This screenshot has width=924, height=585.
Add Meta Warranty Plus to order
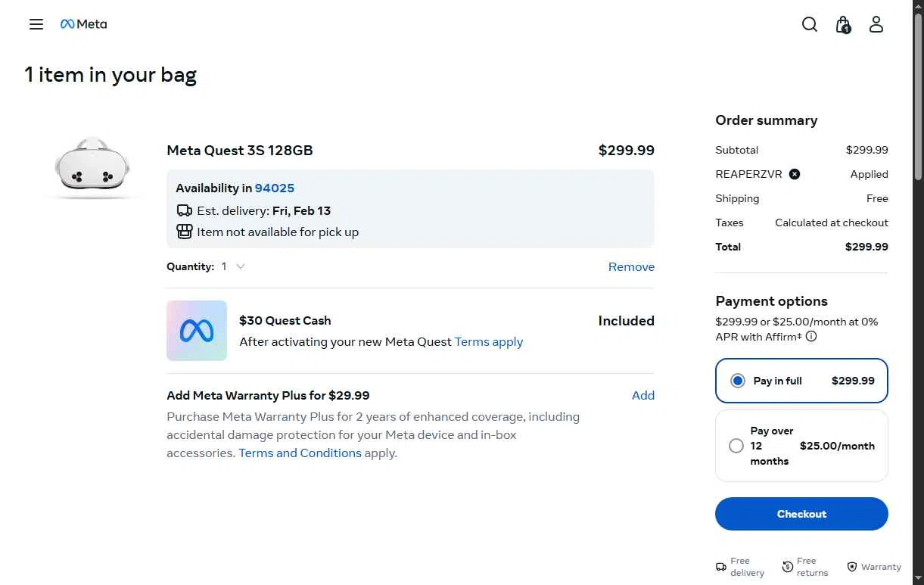coord(643,395)
